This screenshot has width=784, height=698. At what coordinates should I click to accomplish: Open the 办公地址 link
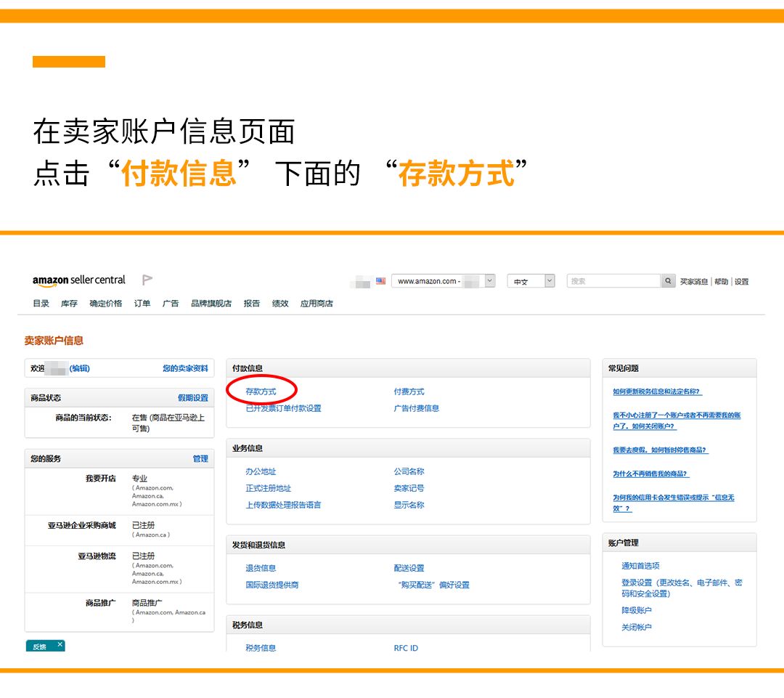coord(261,471)
